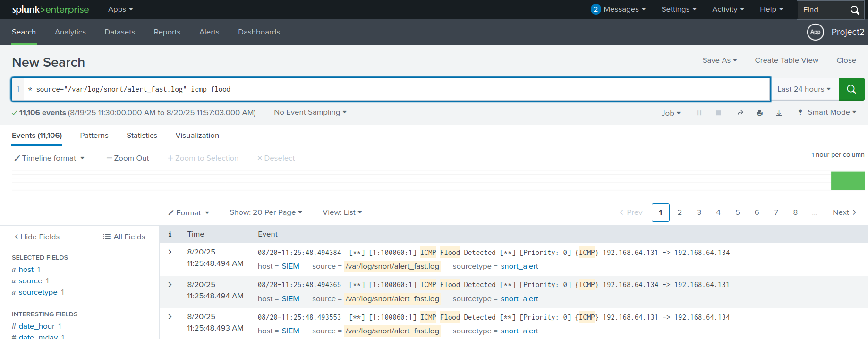Go to the Search nav tab
The height and width of the screenshot is (339, 868).
(x=24, y=32)
